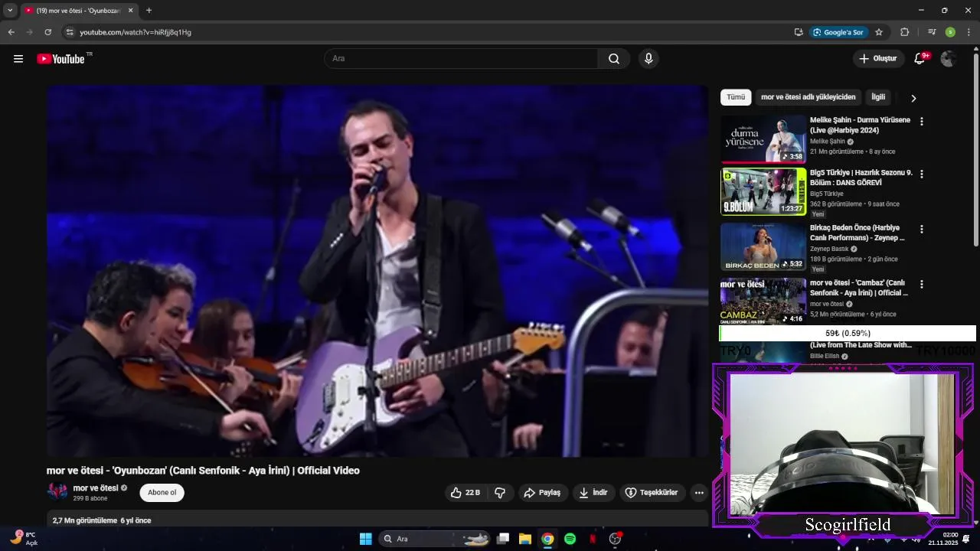
Task: Open the Chrome three-dot menu
Action: click(x=969, y=32)
